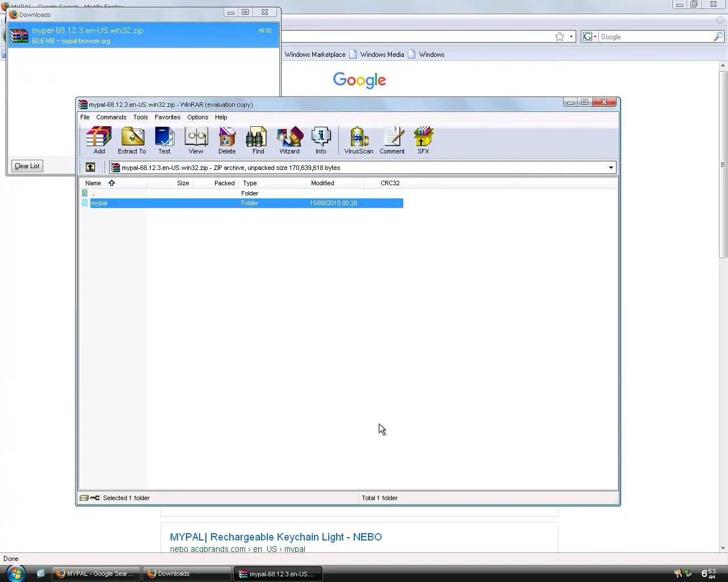Screen dimensions: 728x582
Task: Show archive Info
Action: point(321,140)
